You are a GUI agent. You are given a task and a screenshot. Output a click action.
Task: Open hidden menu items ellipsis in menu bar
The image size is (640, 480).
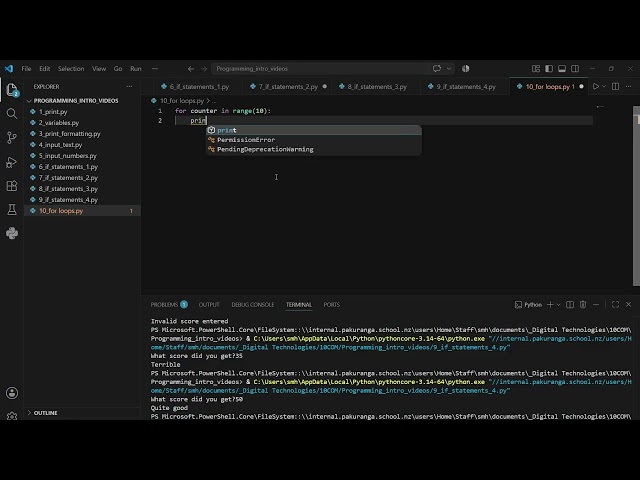pyautogui.click(x=155, y=69)
